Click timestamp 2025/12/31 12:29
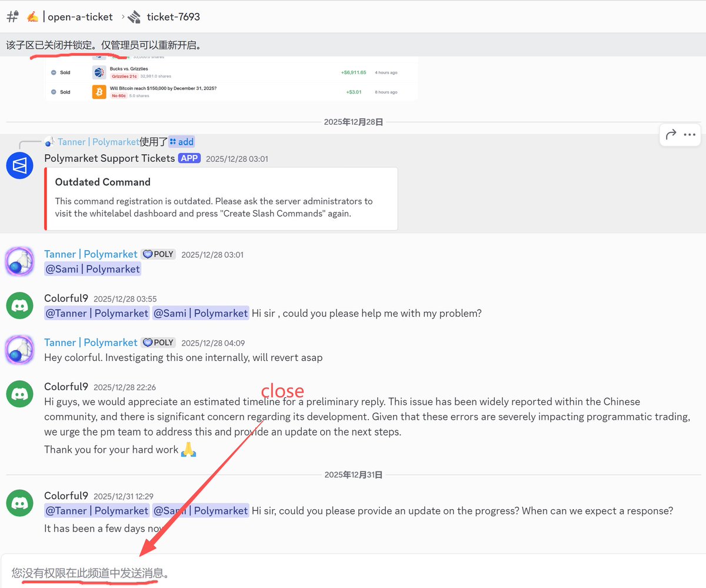The width and height of the screenshot is (706, 588). coord(124,496)
